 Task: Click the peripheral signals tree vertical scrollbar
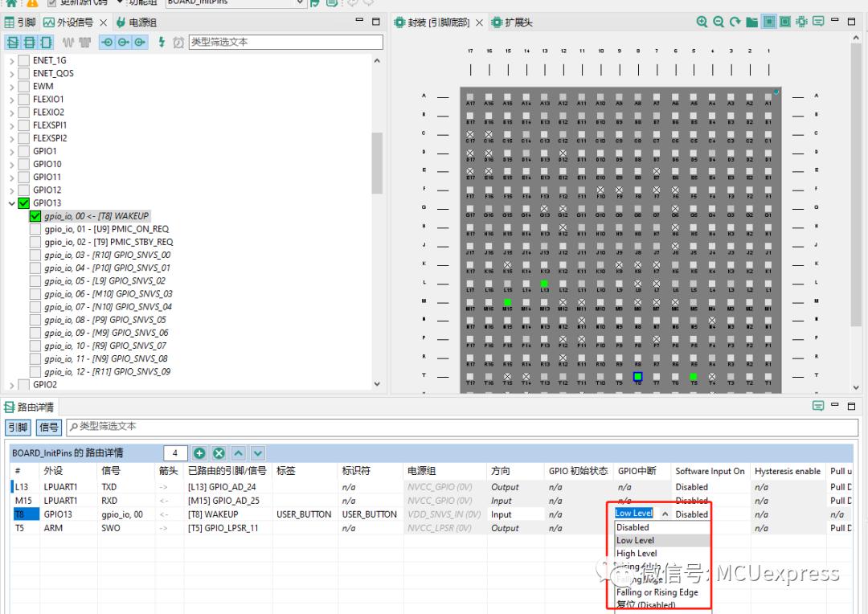point(377,163)
